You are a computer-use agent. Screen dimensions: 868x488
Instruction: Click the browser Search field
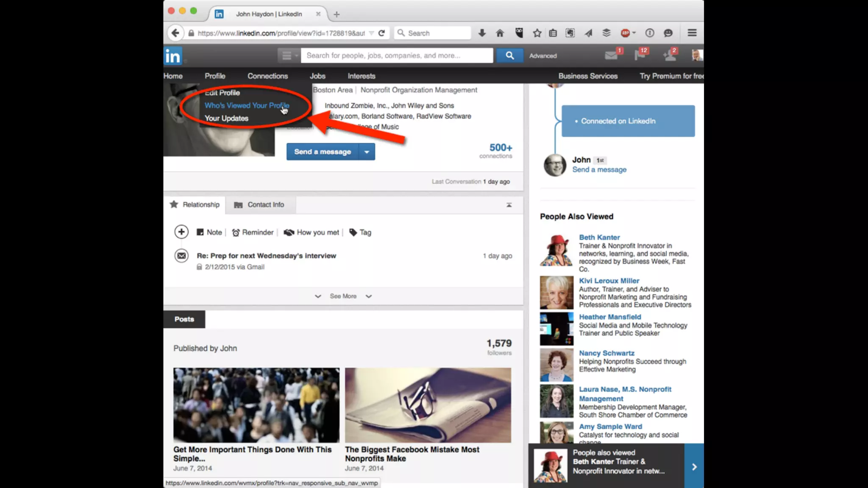[433, 33]
